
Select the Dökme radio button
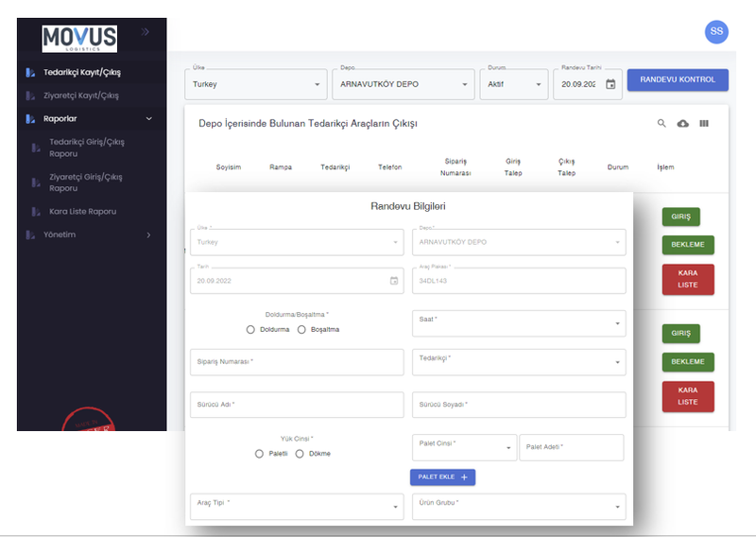[x=300, y=454]
